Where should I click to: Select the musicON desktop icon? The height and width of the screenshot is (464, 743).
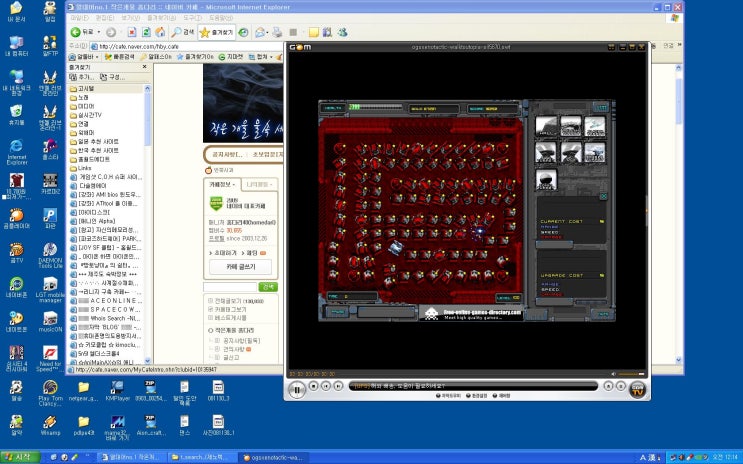coord(50,322)
